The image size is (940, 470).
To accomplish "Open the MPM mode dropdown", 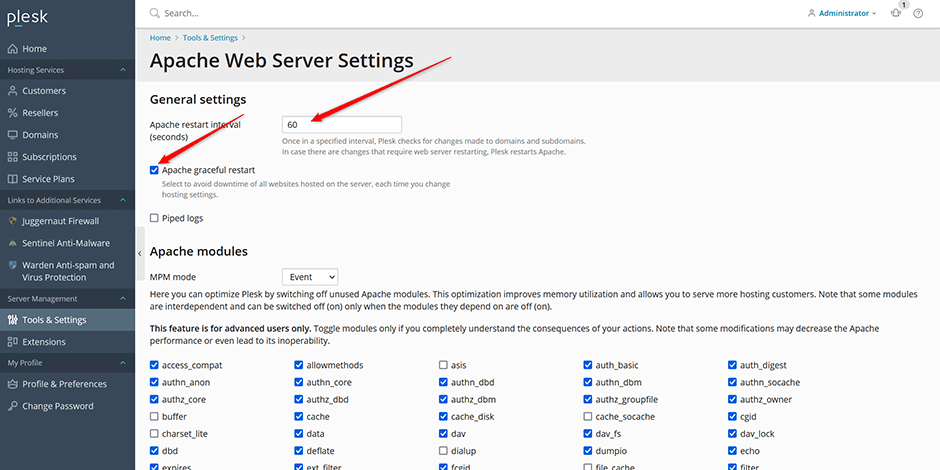I will pos(310,277).
